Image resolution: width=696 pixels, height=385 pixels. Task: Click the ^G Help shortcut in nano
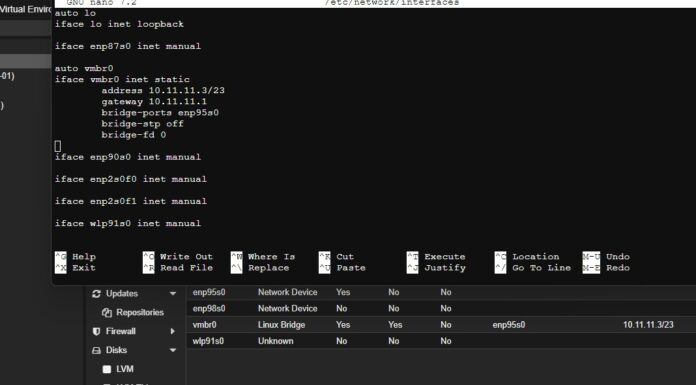75,257
